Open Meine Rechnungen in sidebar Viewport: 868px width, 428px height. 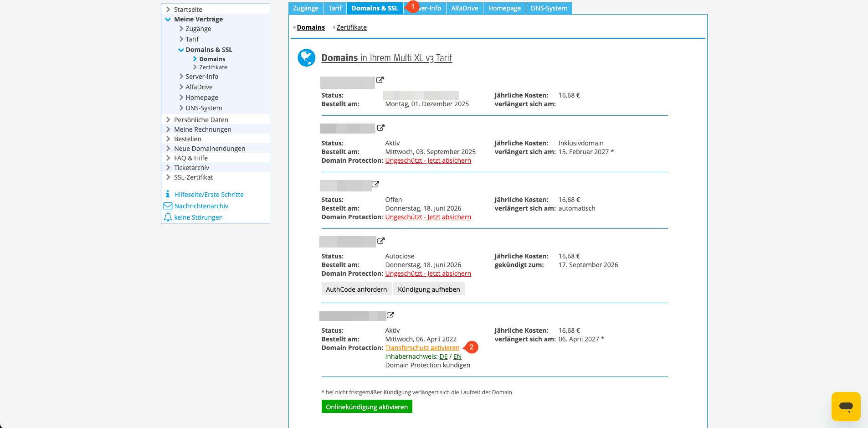pyautogui.click(x=203, y=129)
